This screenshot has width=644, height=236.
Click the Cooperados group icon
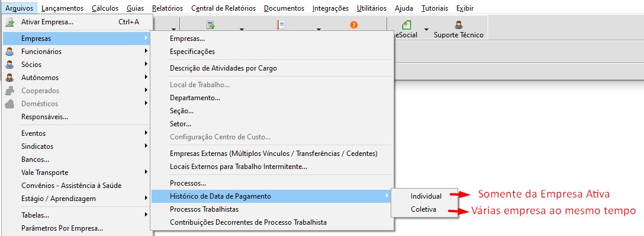coord(10,91)
